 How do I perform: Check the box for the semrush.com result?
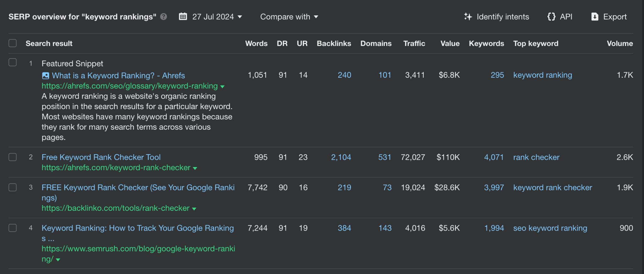pyautogui.click(x=13, y=228)
